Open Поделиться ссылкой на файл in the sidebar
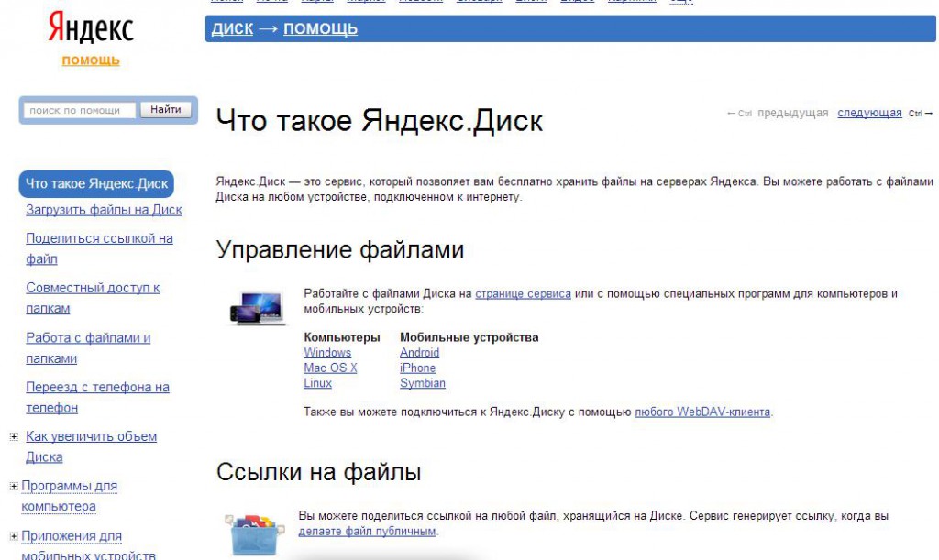939x560 pixels. pyautogui.click(x=99, y=248)
